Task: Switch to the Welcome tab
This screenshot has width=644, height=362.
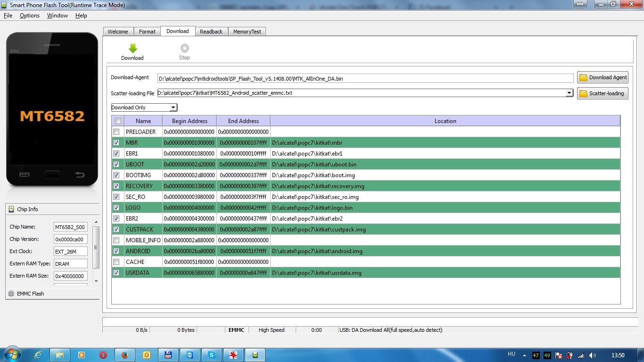Action: pyautogui.click(x=118, y=32)
